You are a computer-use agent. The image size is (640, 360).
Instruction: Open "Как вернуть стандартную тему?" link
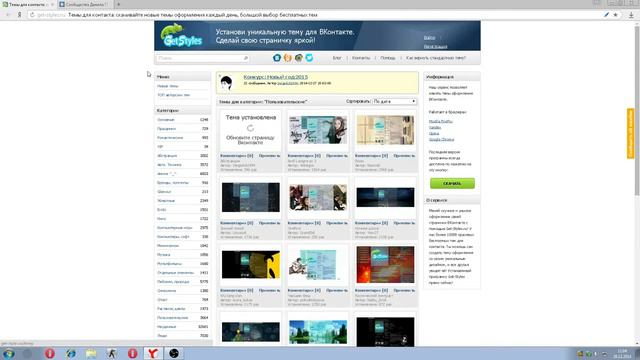pos(436,58)
